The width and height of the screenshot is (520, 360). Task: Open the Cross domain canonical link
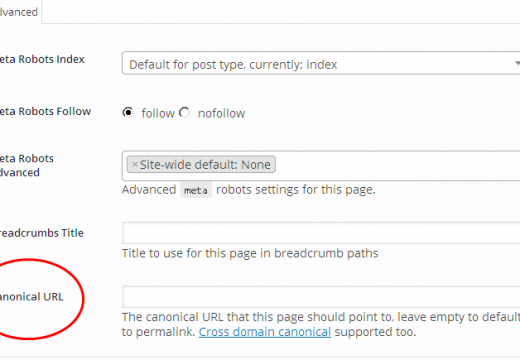tap(265, 332)
